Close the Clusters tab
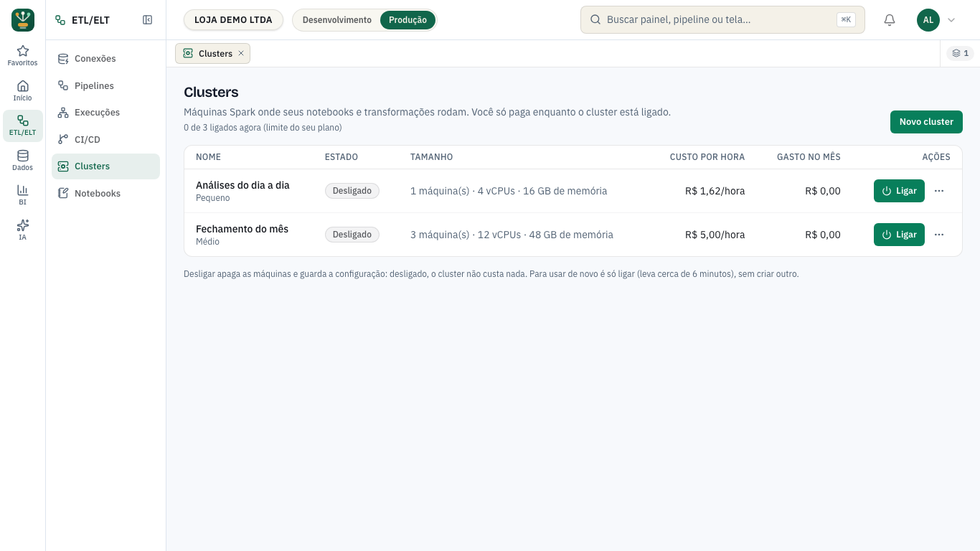Screen dimensions: 980x551 click(241, 54)
